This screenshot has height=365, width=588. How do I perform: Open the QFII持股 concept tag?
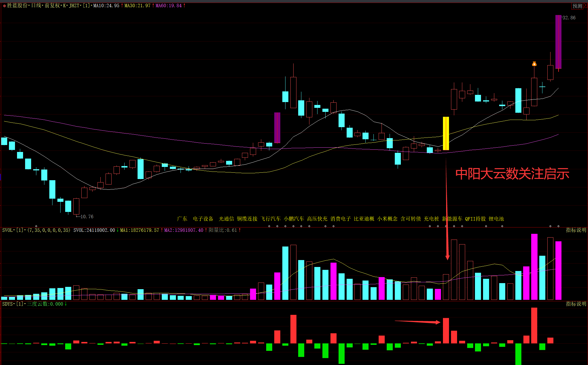point(475,219)
